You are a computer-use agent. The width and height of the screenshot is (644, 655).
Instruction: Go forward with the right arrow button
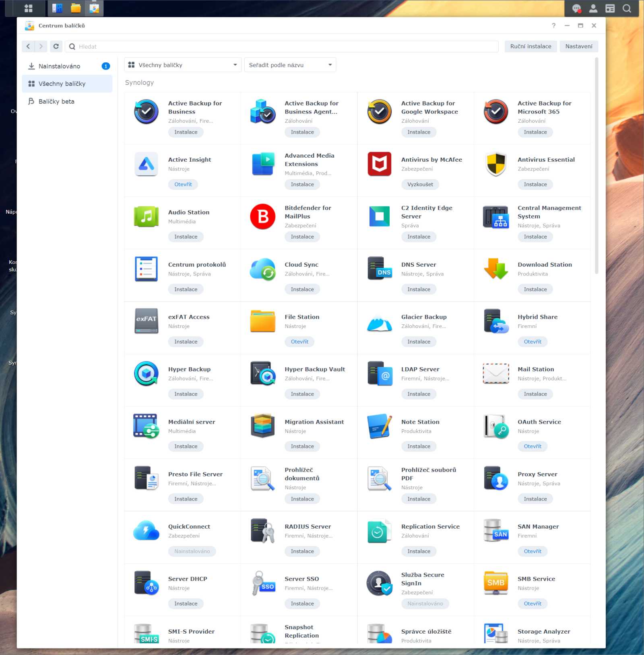pyautogui.click(x=41, y=46)
